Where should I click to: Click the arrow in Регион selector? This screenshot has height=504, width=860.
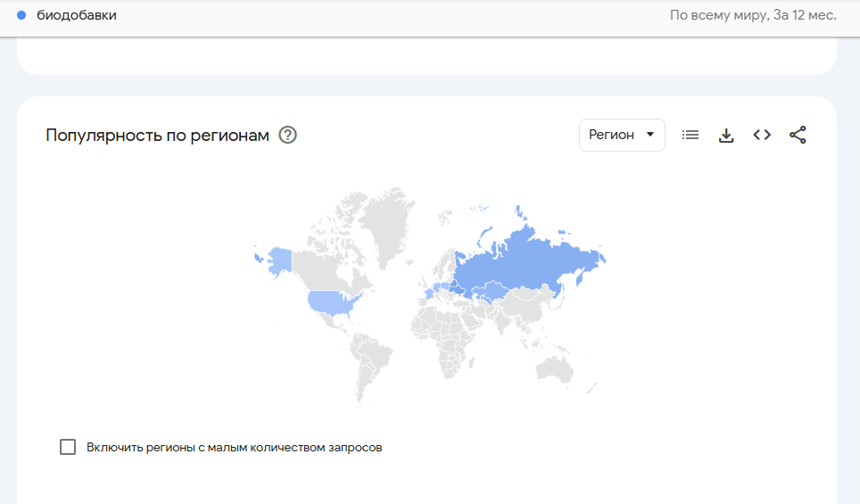[649, 135]
